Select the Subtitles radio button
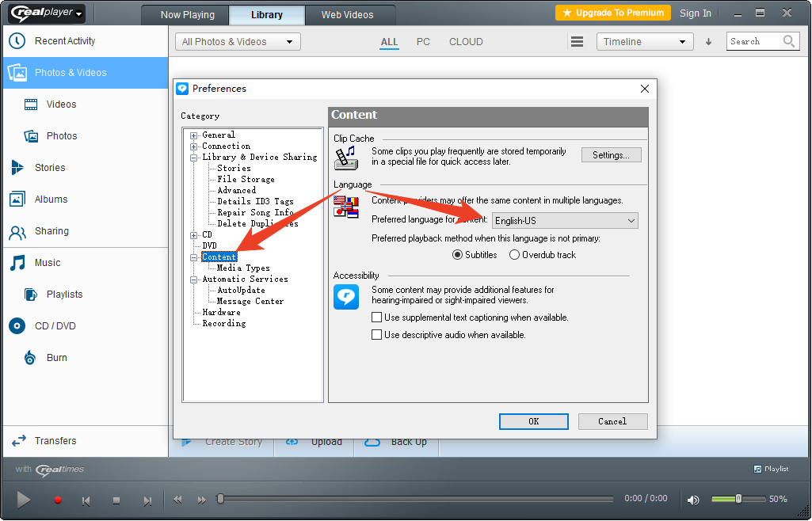This screenshot has width=812, height=521. click(457, 255)
